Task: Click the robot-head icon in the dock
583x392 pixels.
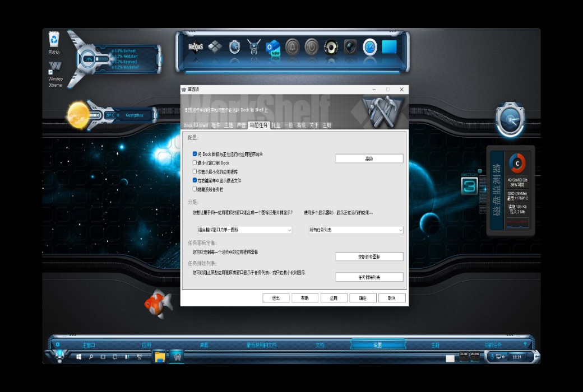Action: [253, 48]
